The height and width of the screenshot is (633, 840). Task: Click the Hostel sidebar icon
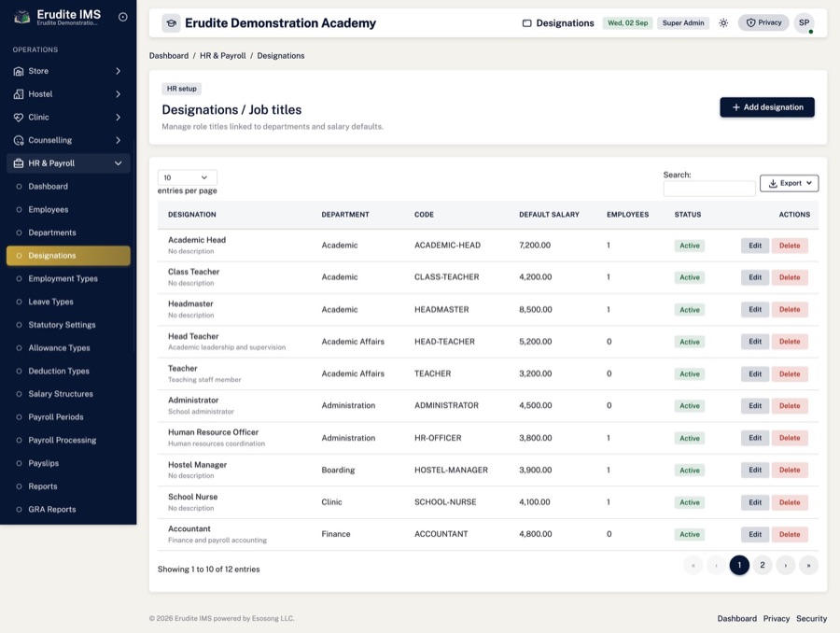[x=19, y=94]
